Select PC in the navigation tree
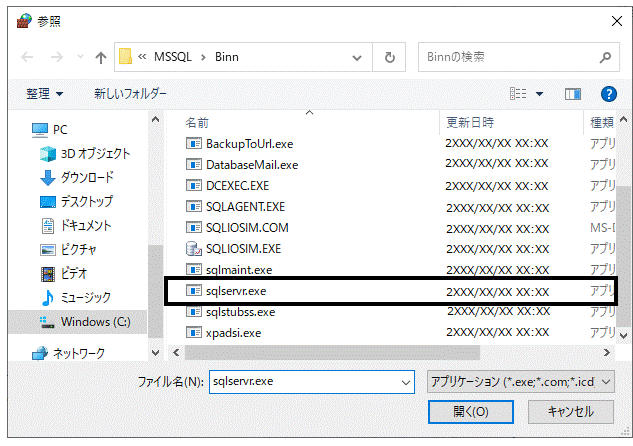This screenshot has width=633, height=446. coord(50,130)
